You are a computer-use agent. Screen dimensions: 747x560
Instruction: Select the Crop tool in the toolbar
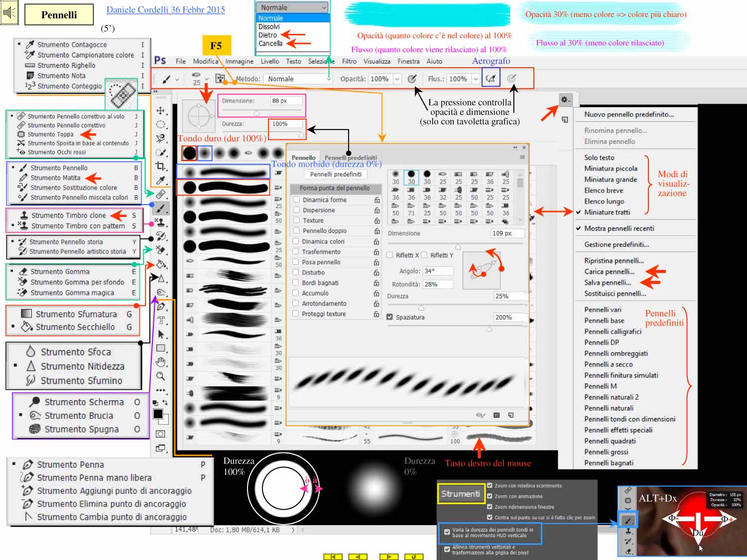tap(160, 166)
